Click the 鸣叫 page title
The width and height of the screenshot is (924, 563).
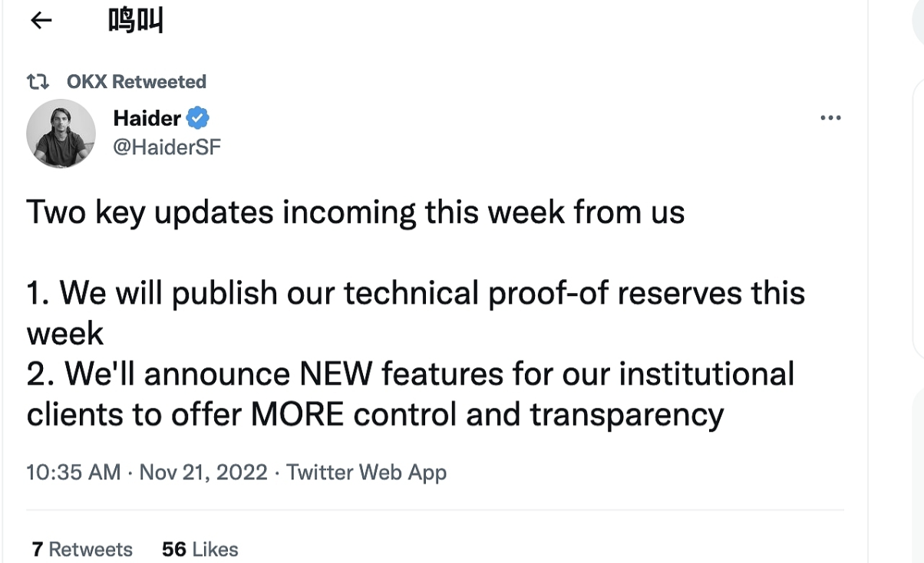coord(135,21)
